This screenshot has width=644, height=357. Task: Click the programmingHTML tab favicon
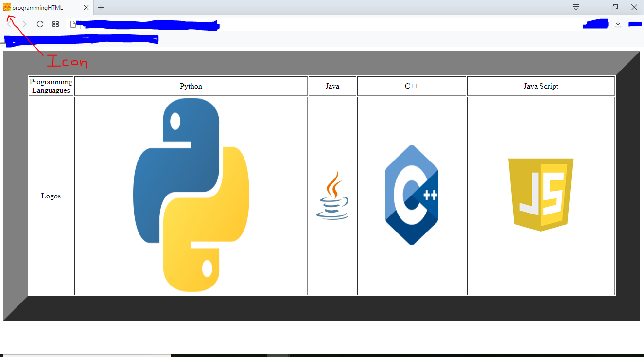pos(7,7)
